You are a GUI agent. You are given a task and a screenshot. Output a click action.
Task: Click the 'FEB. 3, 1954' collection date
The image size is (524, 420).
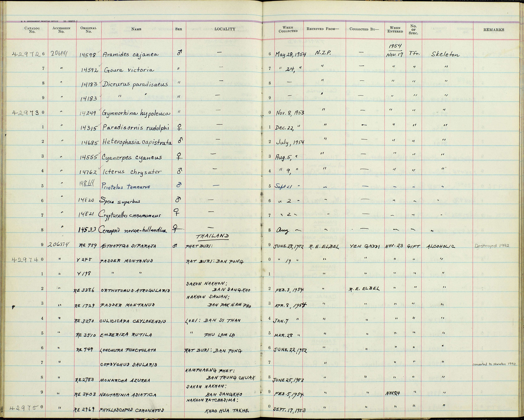(289, 290)
